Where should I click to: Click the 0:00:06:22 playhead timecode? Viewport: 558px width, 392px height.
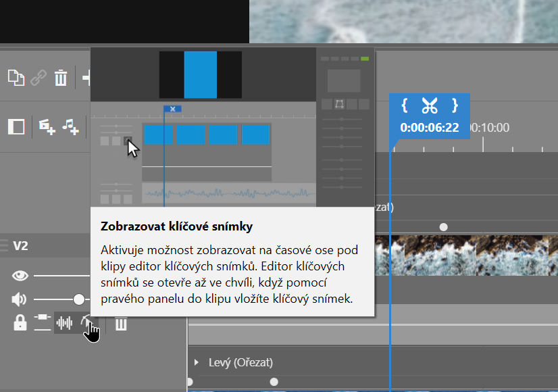coord(429,127)
